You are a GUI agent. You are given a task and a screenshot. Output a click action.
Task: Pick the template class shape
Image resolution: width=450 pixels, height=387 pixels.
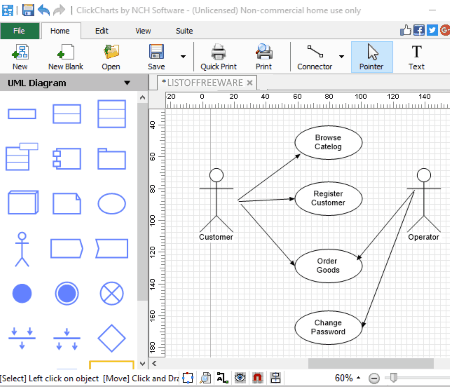coord(22,157)
